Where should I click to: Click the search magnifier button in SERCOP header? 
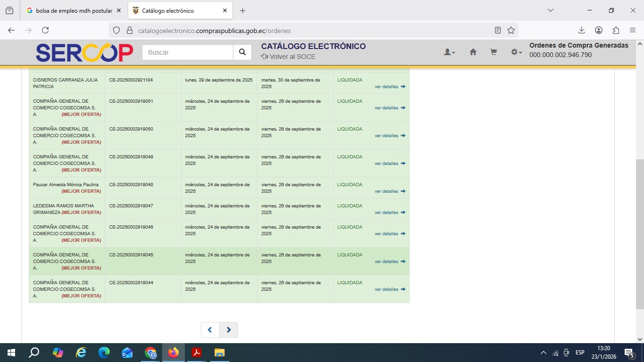point(242,52)
